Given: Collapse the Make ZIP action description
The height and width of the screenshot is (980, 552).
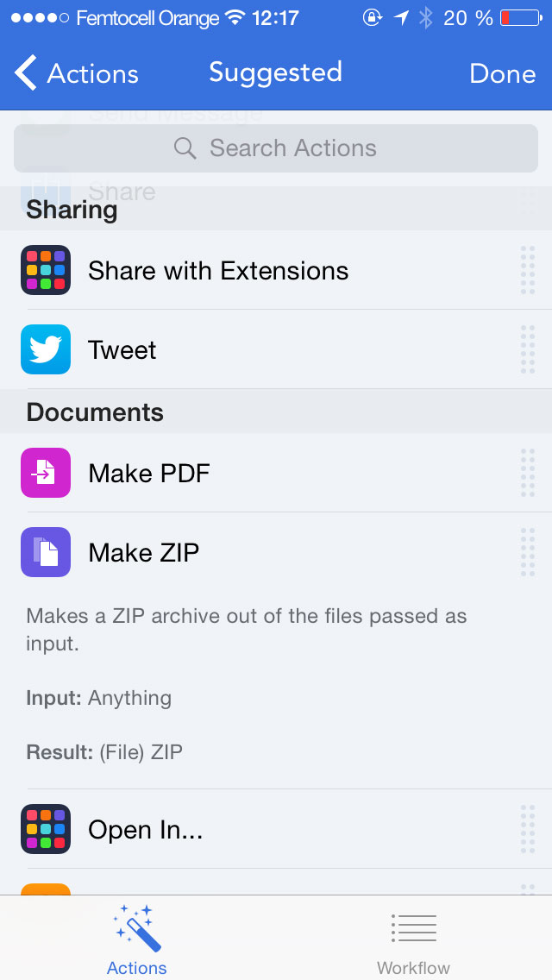Looking at the screenshot, I should (x=276, y=552).
